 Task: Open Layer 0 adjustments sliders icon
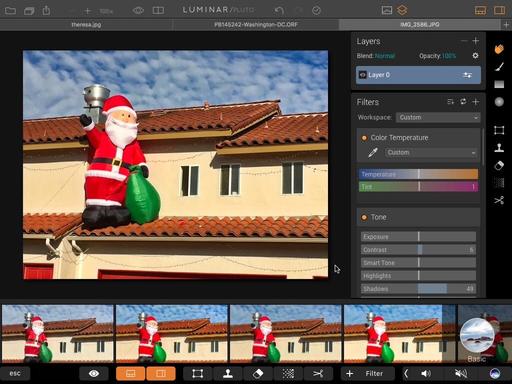tap(467, 75)
